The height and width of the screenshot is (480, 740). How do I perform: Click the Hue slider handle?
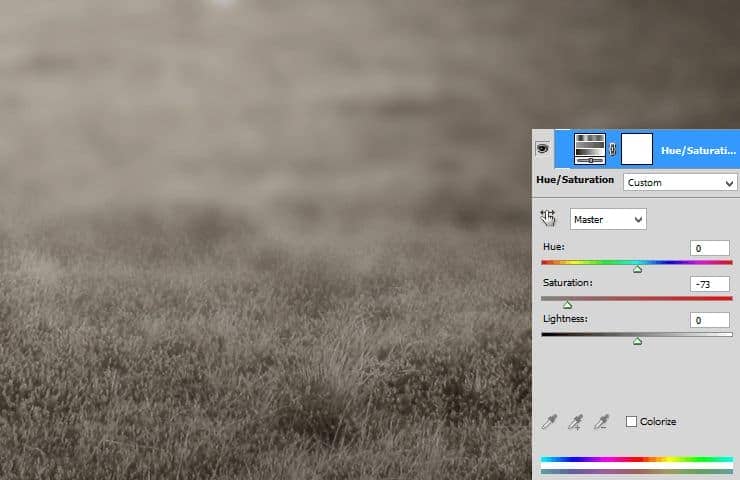point(637,269)
